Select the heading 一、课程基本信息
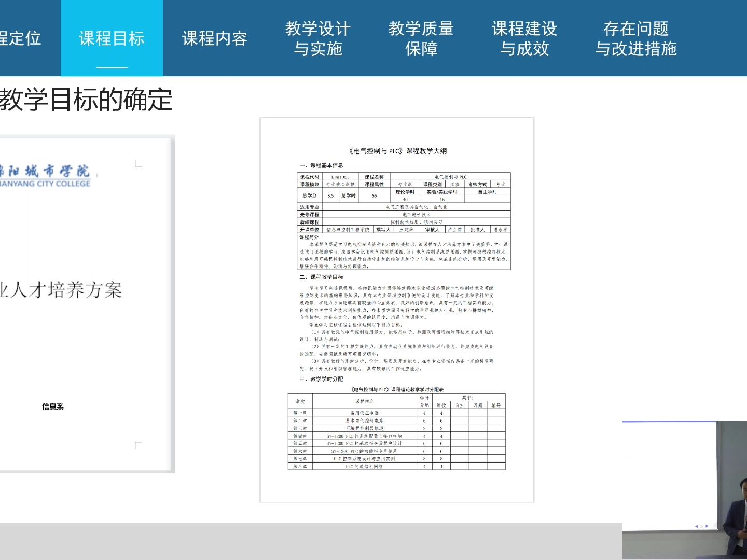Image resolution: width=747 pixels, height=560 pixels. tap(321, 165)
